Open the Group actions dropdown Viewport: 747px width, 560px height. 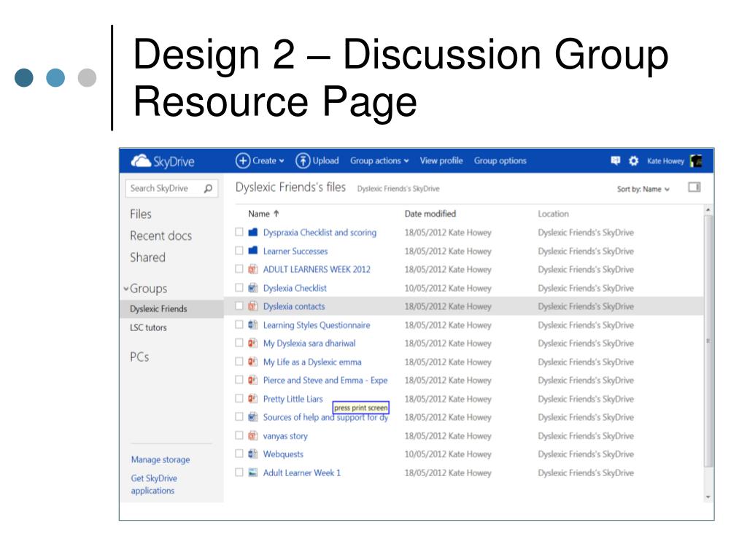click(x=379, y=161)
